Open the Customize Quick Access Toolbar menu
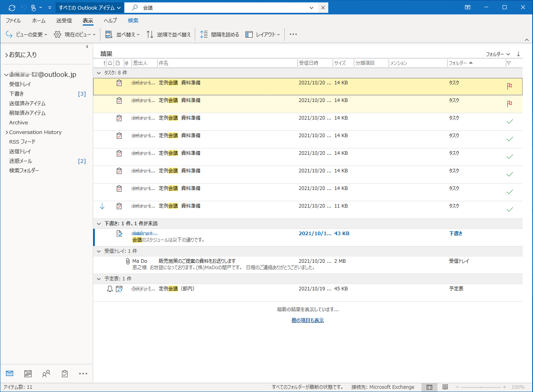533x392 pixels. [x=50, y=8]
